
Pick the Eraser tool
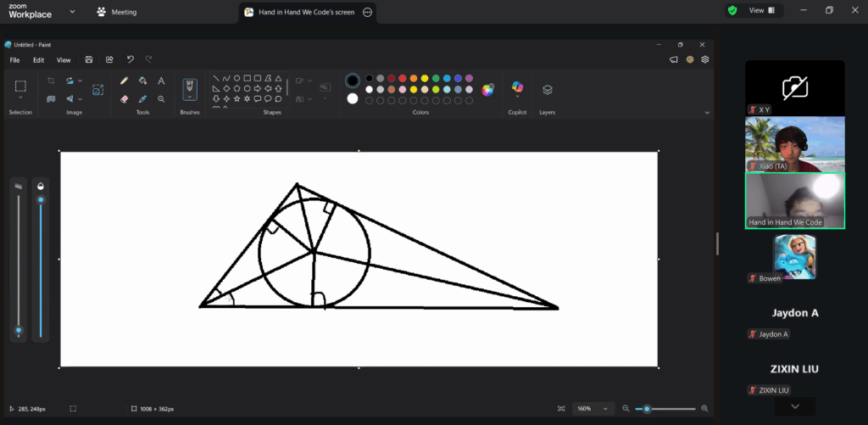(x=125, y=98)
